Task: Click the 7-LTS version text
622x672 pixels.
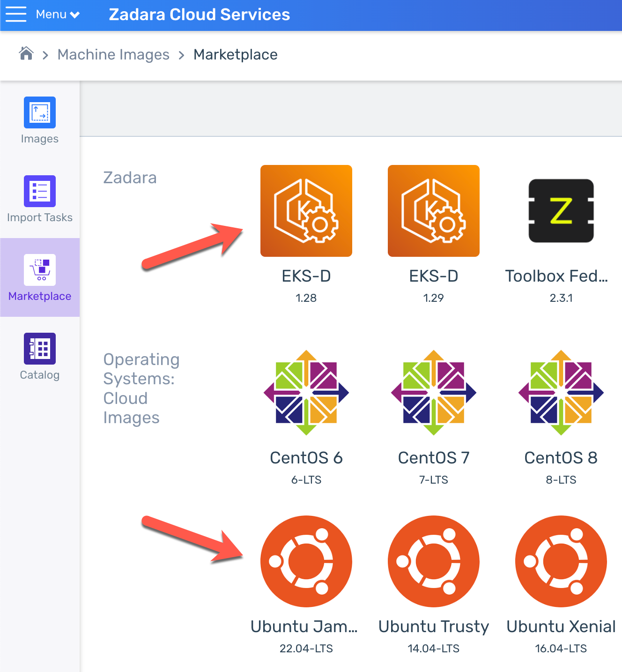Action: [434, 480]
